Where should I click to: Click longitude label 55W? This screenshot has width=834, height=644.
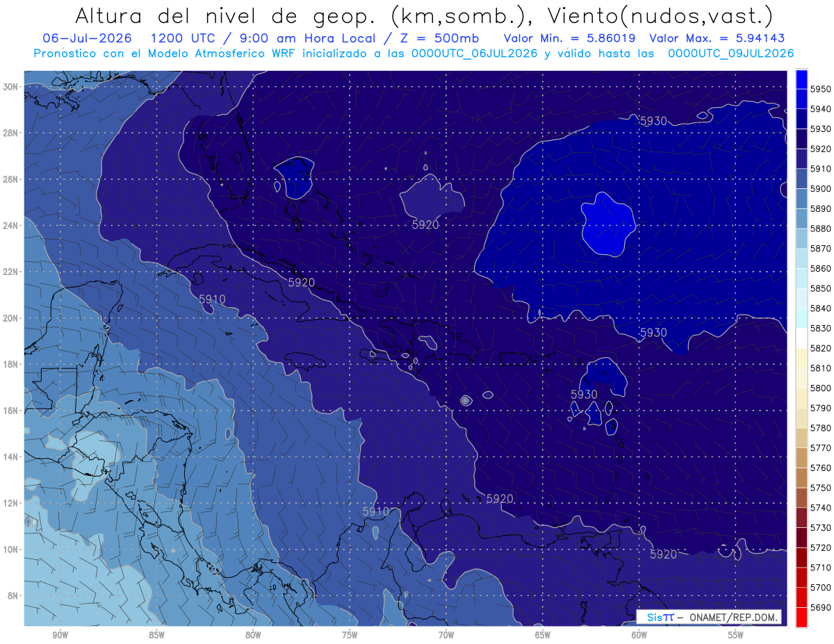736,635
